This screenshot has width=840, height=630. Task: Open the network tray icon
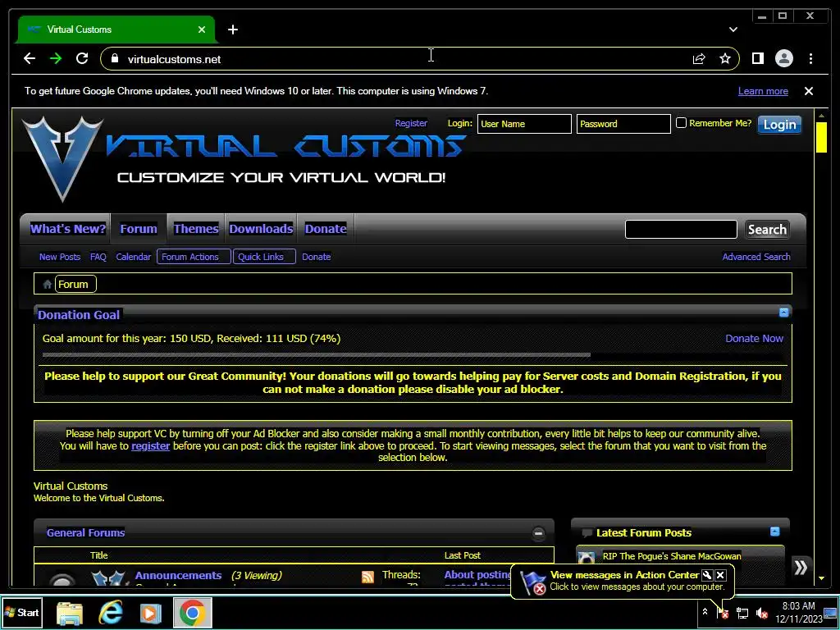click(x=742, y=613)
